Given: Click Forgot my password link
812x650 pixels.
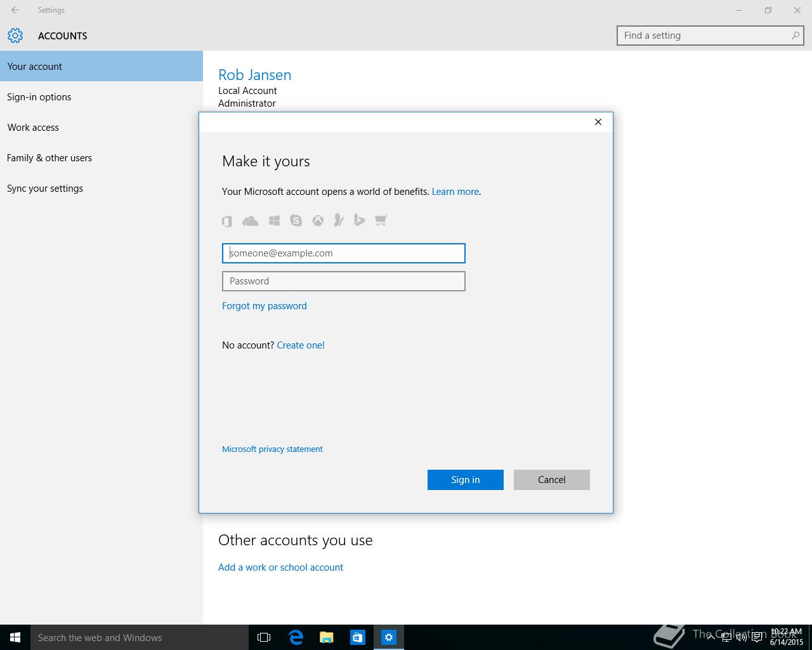Looking at the screenshot, I should point(265,306).
